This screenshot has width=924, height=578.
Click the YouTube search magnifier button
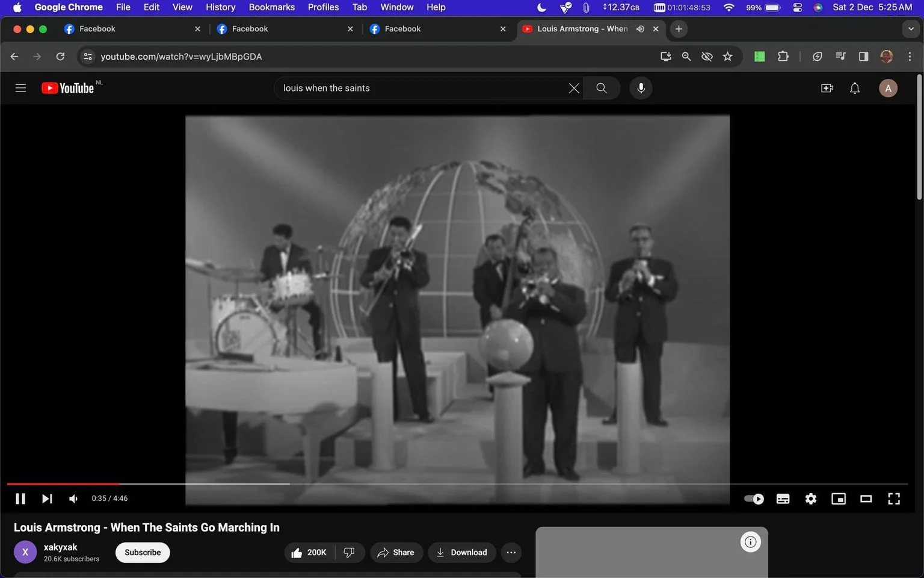point(602,88)
